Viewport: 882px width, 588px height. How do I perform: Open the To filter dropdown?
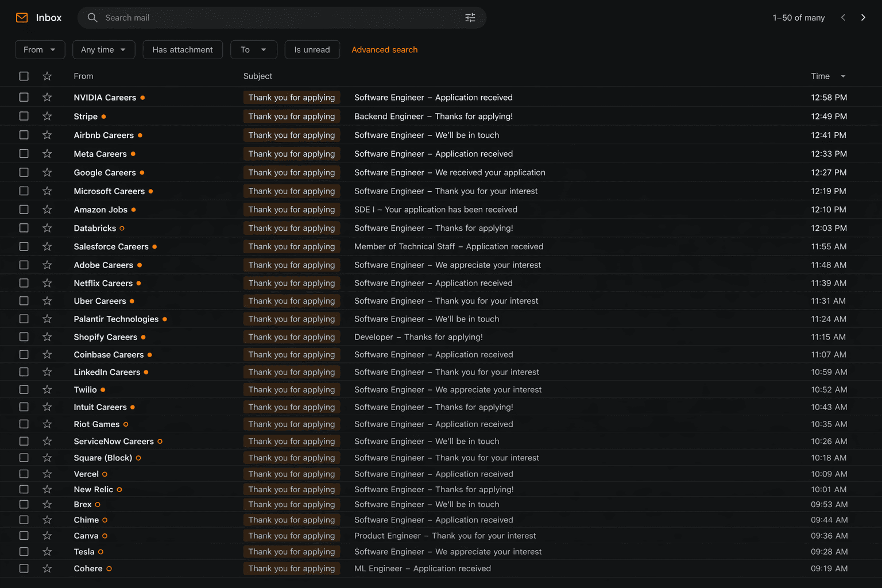pyautogui.click(x=253, y=49)
